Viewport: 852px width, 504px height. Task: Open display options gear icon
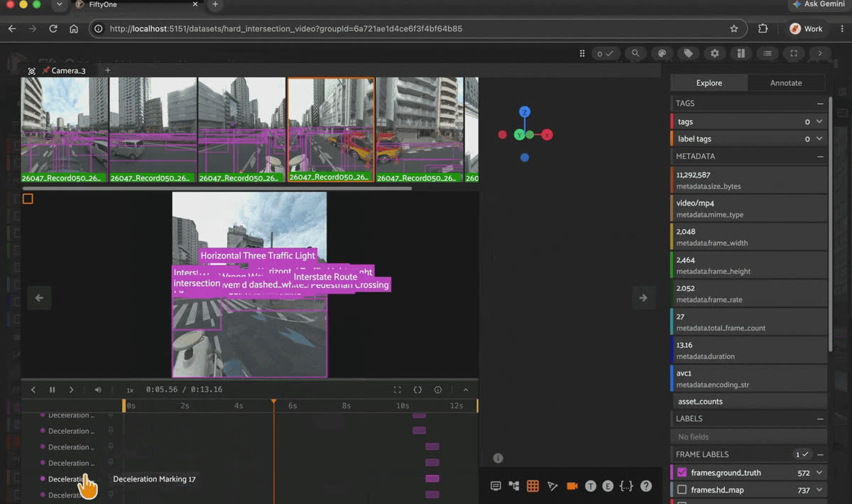point(714,53)
